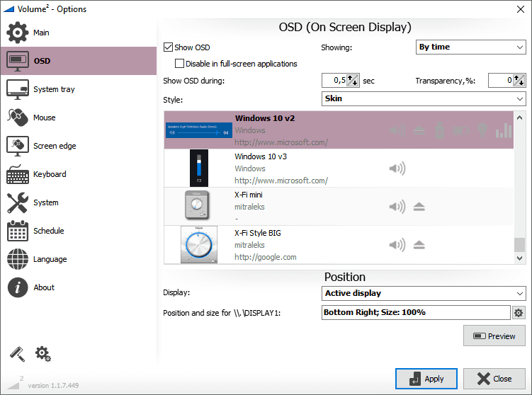Click the Volume² logo icon in title bar

[9, 9]
